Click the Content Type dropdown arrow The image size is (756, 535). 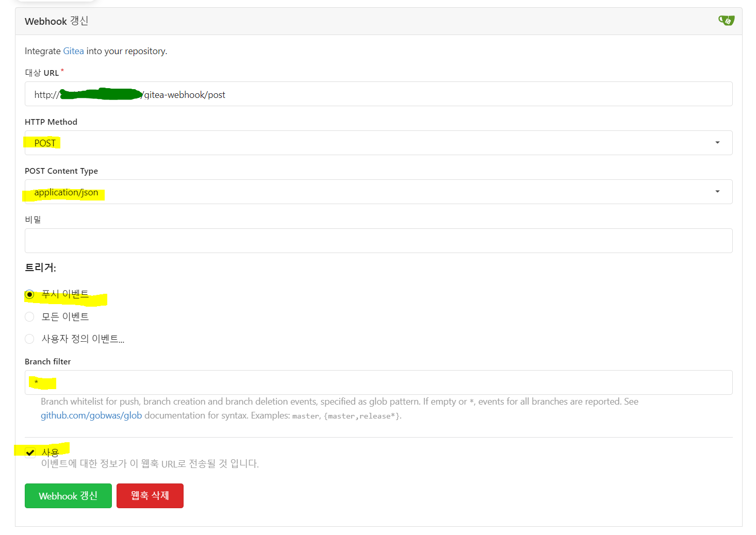tap(717, 192)
